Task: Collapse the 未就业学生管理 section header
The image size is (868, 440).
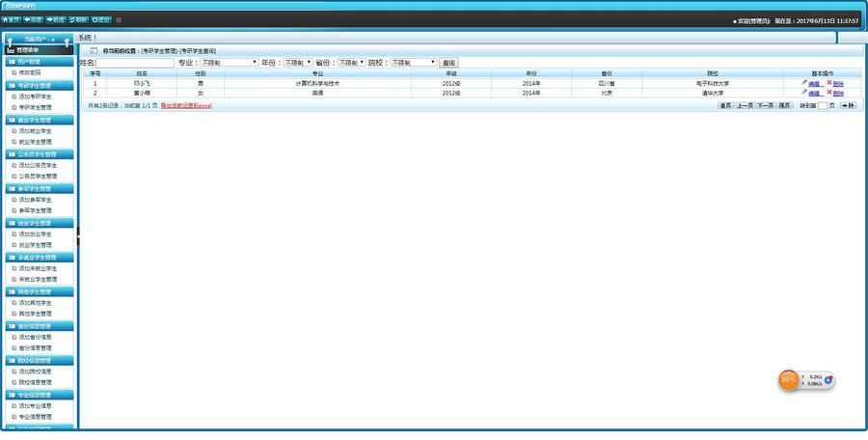Action: (x=40, y=257)
